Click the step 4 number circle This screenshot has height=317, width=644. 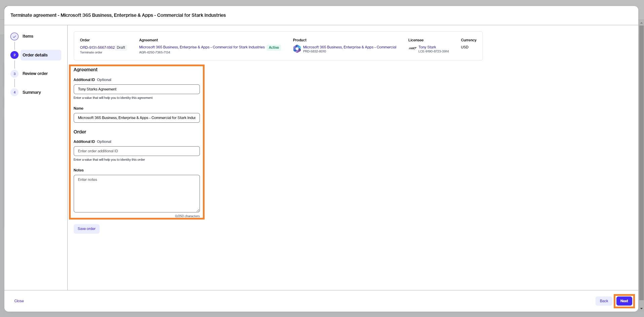(x=14, y=92)
